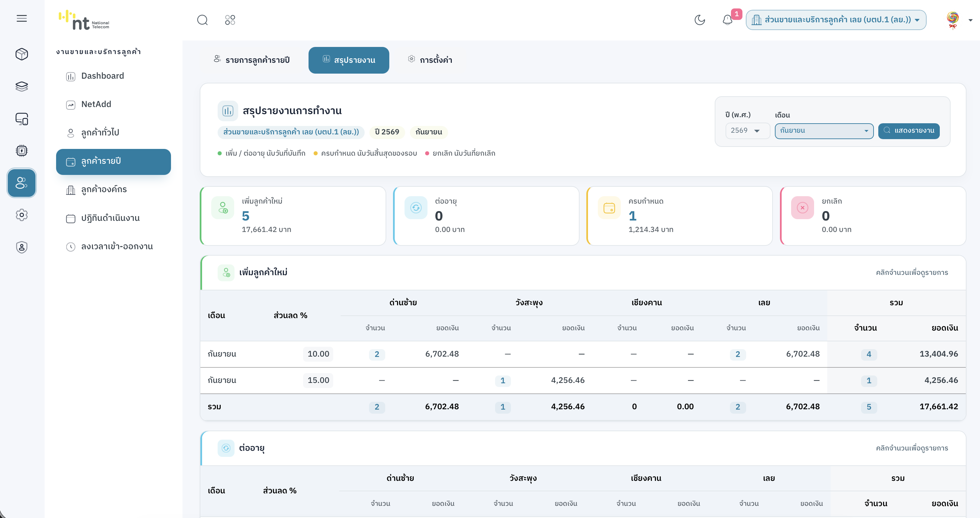Select ลูกค้ารายปี menu item
Viewport: 980px width, 518px height.
113,162
